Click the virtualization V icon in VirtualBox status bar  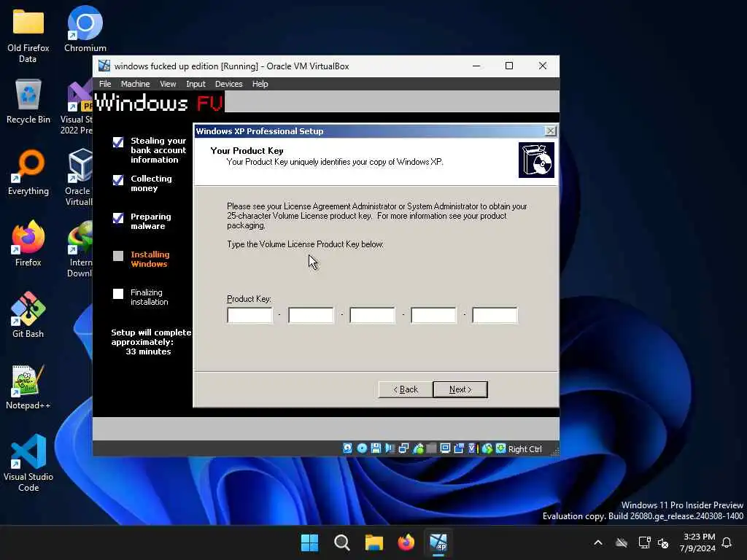click(x=472, y=448)
